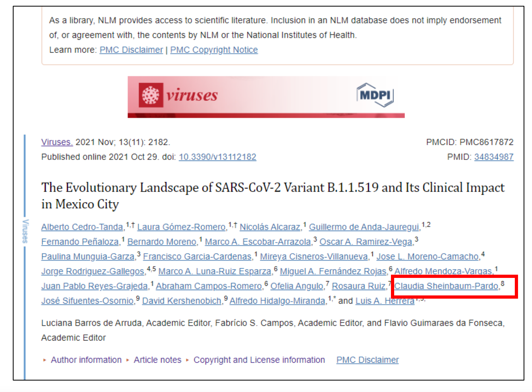Open author Alfredo Hidalgo-Miranda's details
The image size is (532, 392).
click(x=277, y=301)
